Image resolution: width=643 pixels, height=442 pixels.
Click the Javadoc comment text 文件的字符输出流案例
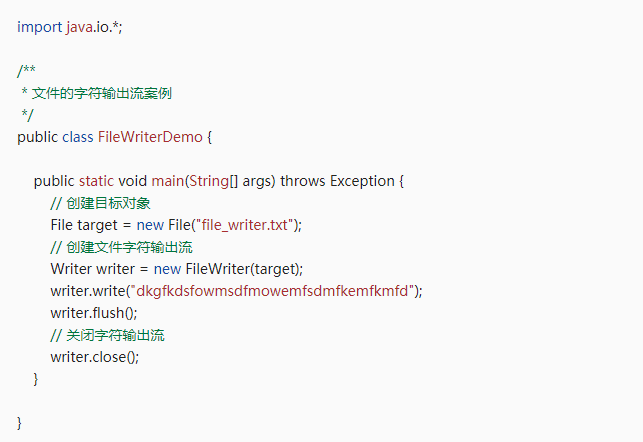110,93
